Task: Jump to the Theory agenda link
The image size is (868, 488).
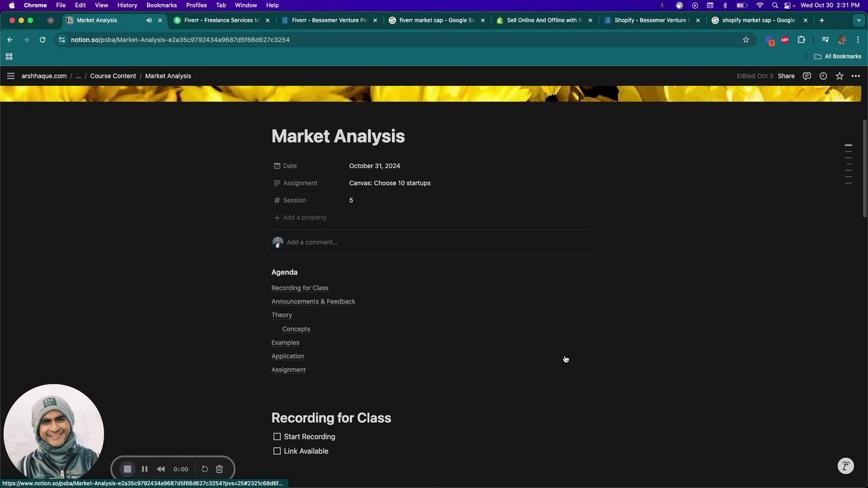Action: [281, 315]
